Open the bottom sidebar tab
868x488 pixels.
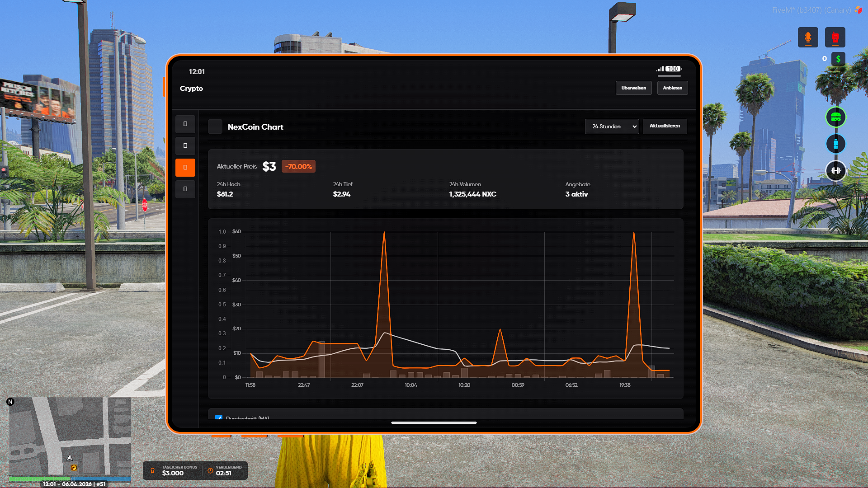185,189
